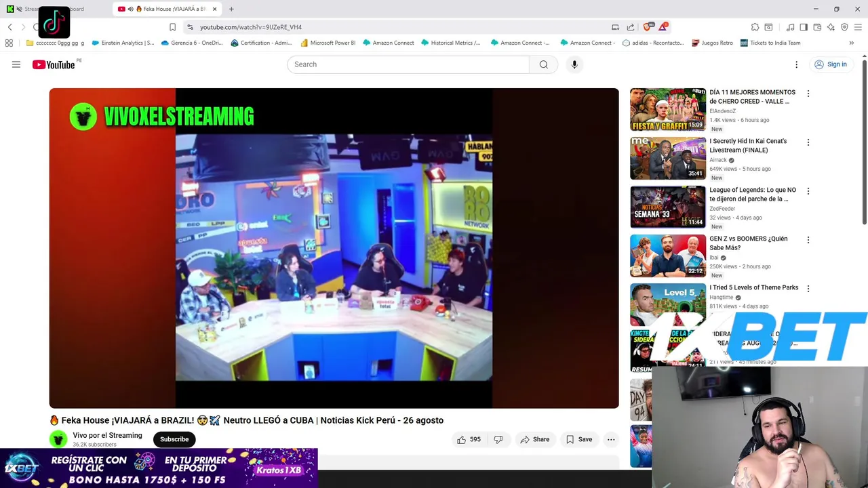Open the 'cccccccc 0ggg gg' bookmark folder
Image resolution: width=868 pixels, height=488 pixels.
pos(55,43)
